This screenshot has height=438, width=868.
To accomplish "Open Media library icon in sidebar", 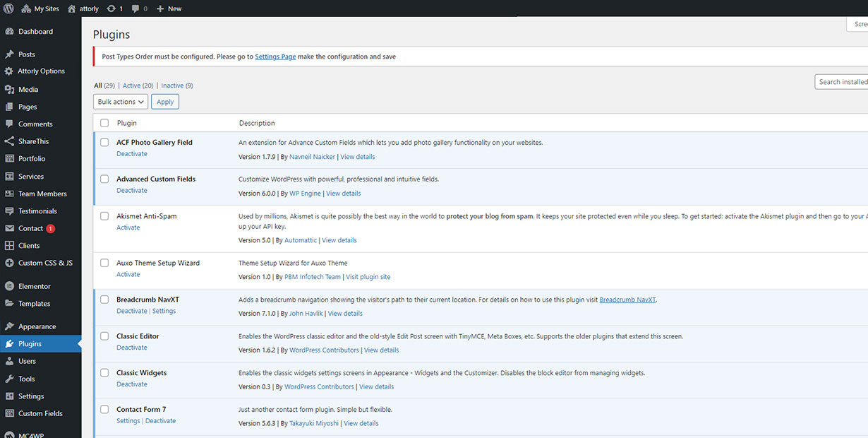I will [9, 90].
